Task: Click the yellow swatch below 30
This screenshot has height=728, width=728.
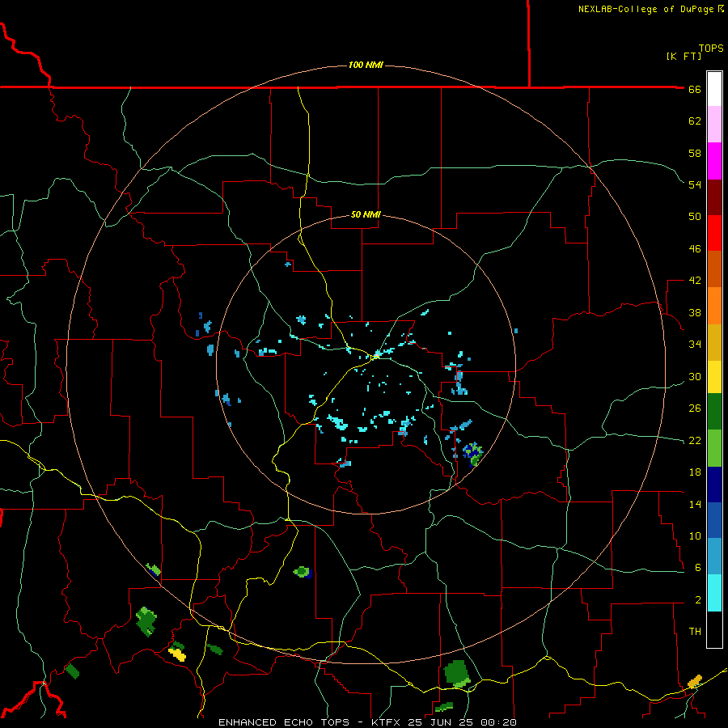Action: click(714, 377)
